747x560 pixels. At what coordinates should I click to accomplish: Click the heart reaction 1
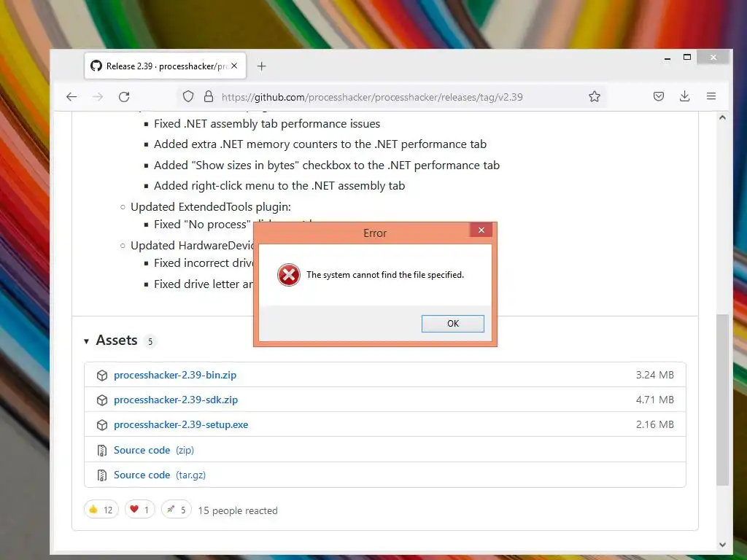point(139,510)
